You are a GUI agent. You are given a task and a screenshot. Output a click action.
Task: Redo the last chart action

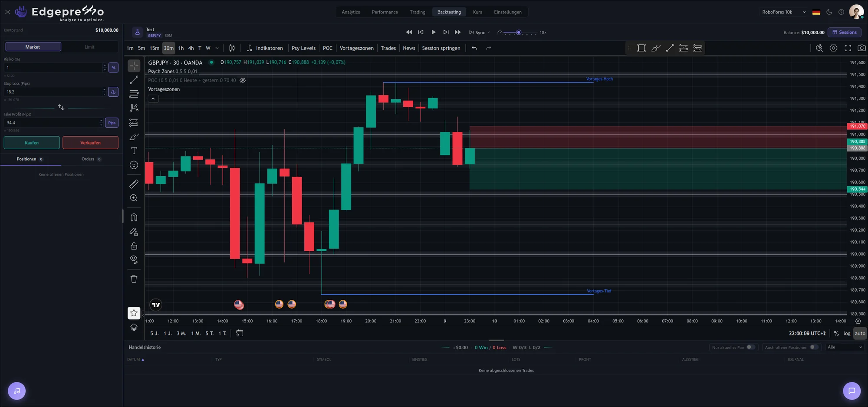489,48
